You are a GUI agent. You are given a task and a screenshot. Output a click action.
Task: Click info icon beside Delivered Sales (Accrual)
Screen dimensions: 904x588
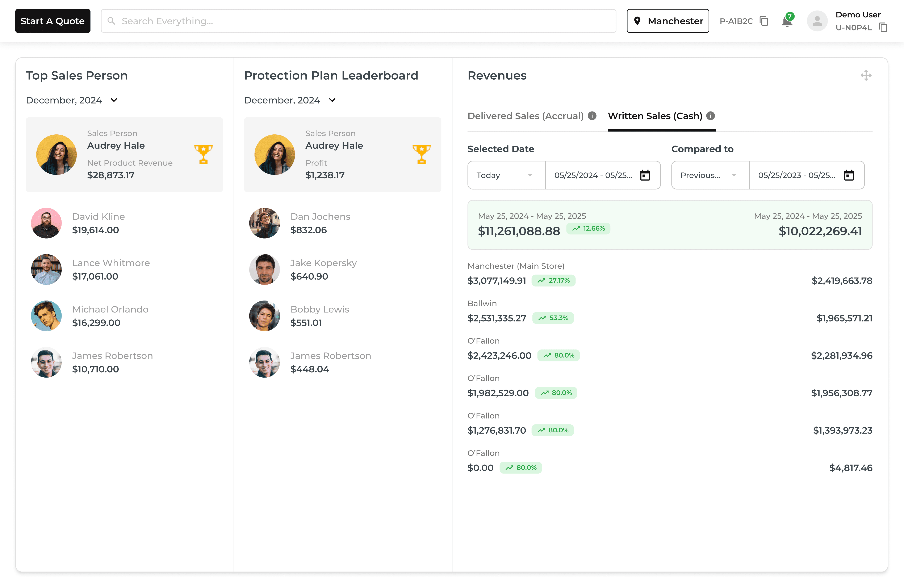click(x=592, y=116)
